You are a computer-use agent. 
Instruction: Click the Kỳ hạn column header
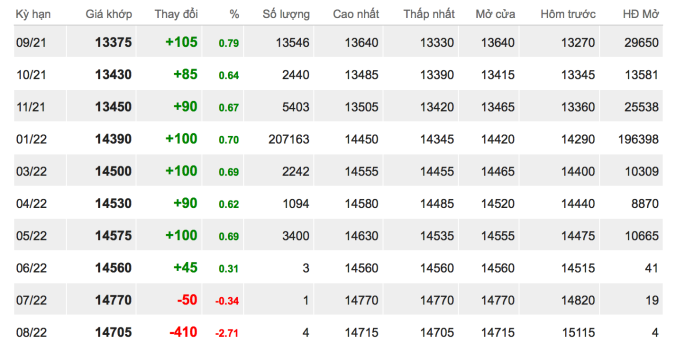[x=33, y=14]
